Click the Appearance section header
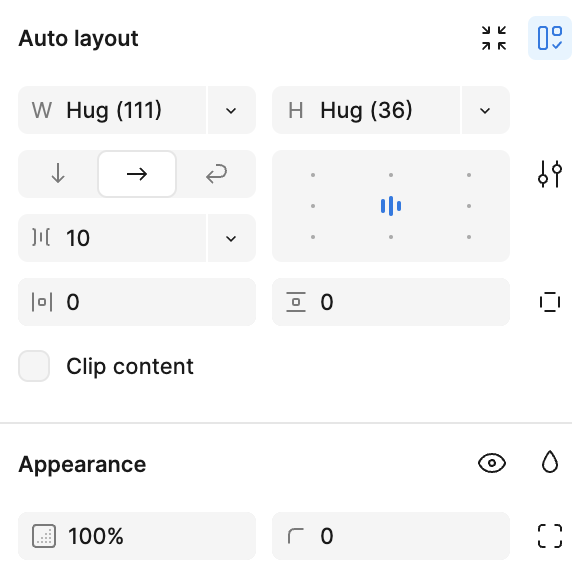 pos(82,464)
